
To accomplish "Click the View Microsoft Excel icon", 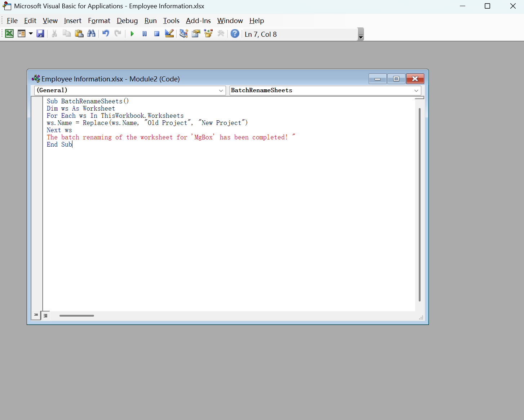I will pyautogui.click(x=9, y=34).
